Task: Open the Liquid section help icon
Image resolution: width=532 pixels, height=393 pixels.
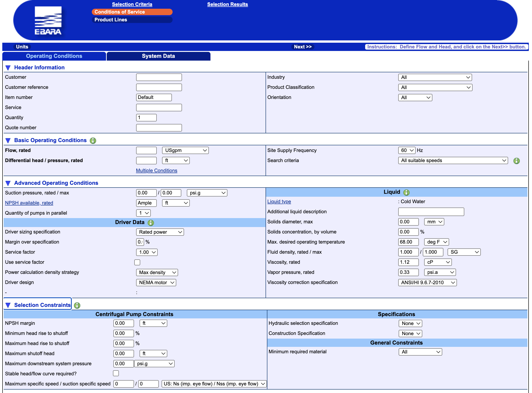Action: point(406,192)
